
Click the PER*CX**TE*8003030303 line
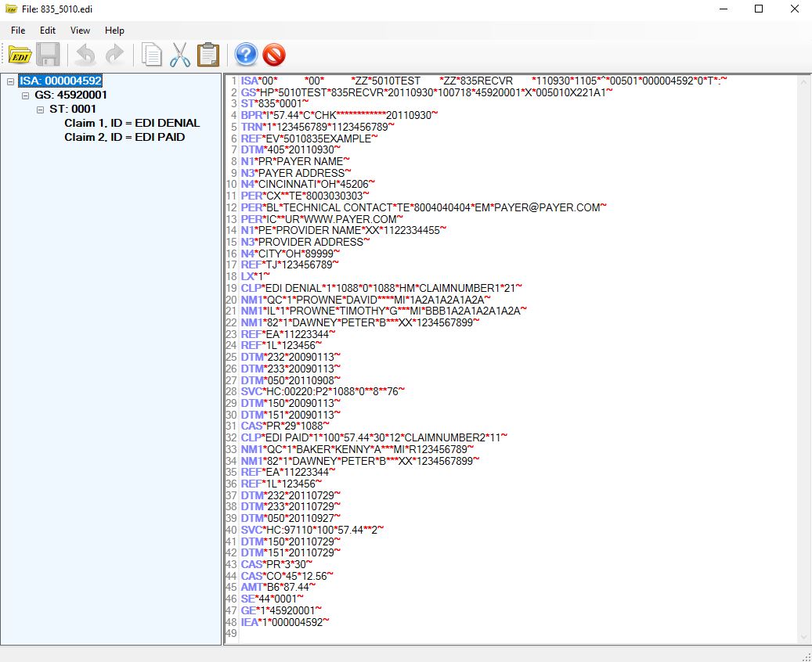pyautogui.click(x=305, y=196)
